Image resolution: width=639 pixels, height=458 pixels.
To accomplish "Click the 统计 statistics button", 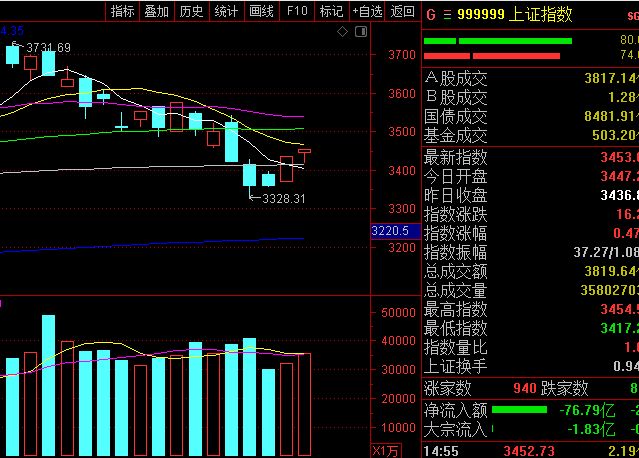I will click(x=227, y=11).
